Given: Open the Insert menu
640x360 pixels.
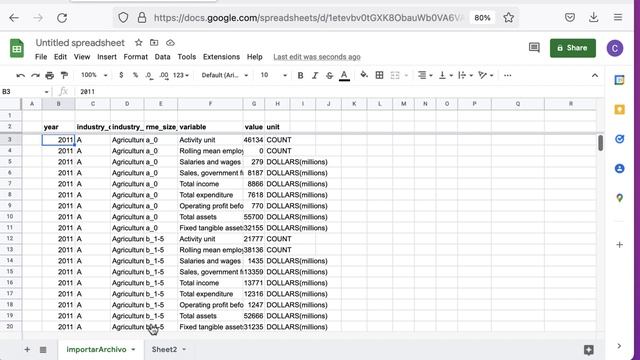Looking at the screenshot, I should tap(107, 57).
